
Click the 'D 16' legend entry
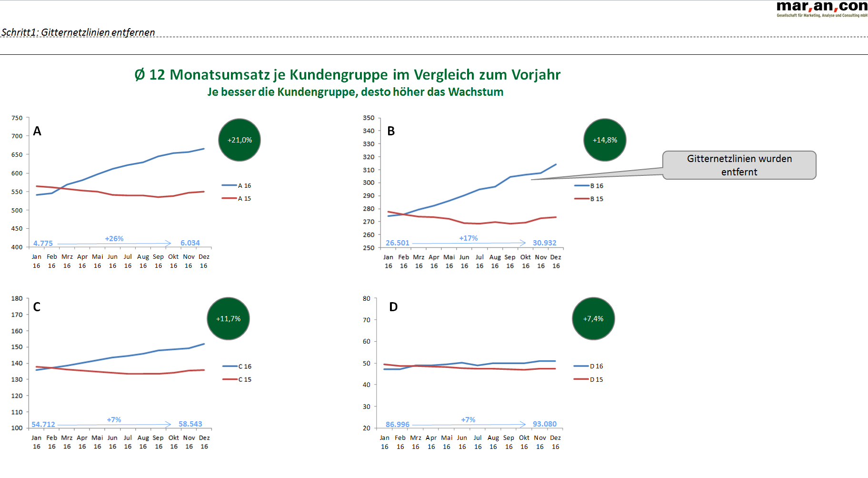click(x=589, y=366)
